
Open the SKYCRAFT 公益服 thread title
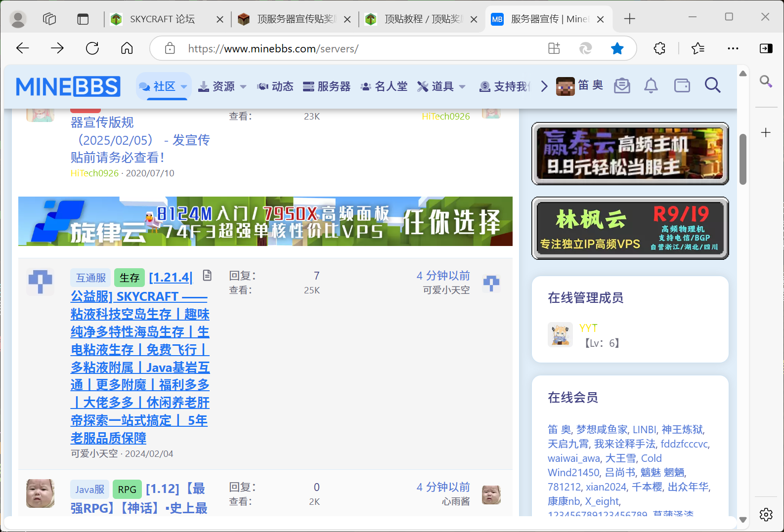(x=140, y=358)
